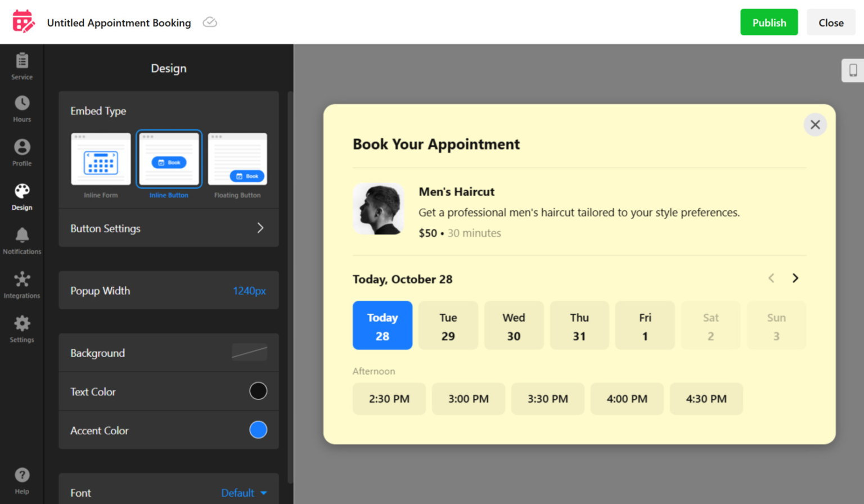
Task: Switch to the Design tab in the sidebar
Action: [21, 196]
